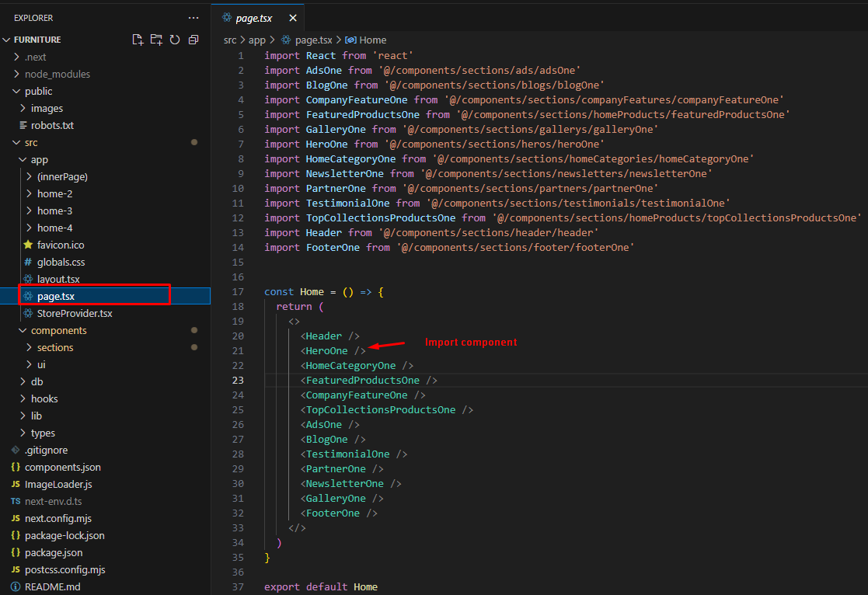Refresh the Explorer file tree
This screenshot has width=868, height=595.
(175, 40)
